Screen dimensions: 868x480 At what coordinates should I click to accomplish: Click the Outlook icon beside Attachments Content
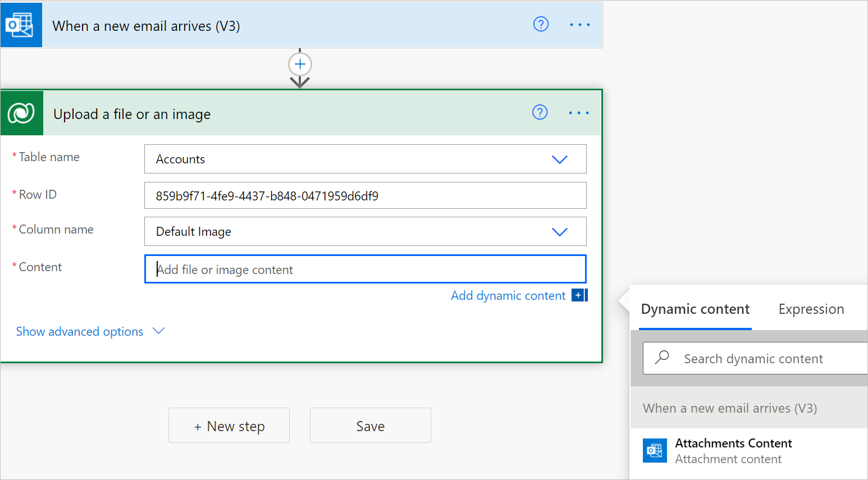point(655,450)
